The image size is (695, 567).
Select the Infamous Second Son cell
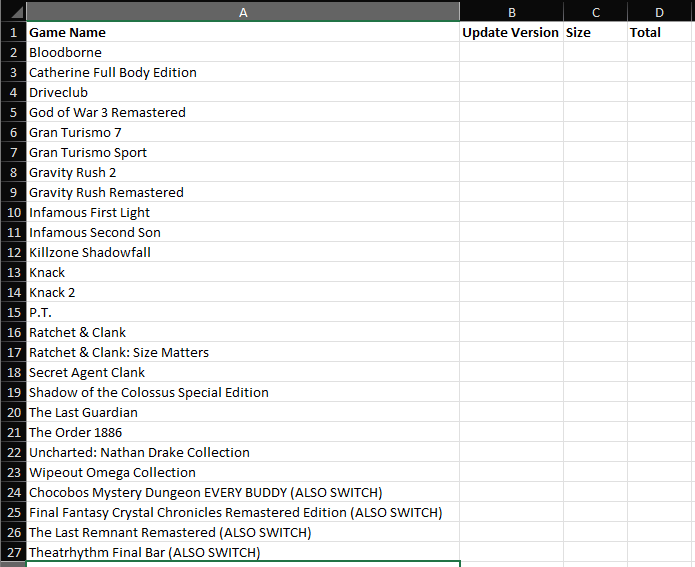pyautogui.click(x=243, y=232)
